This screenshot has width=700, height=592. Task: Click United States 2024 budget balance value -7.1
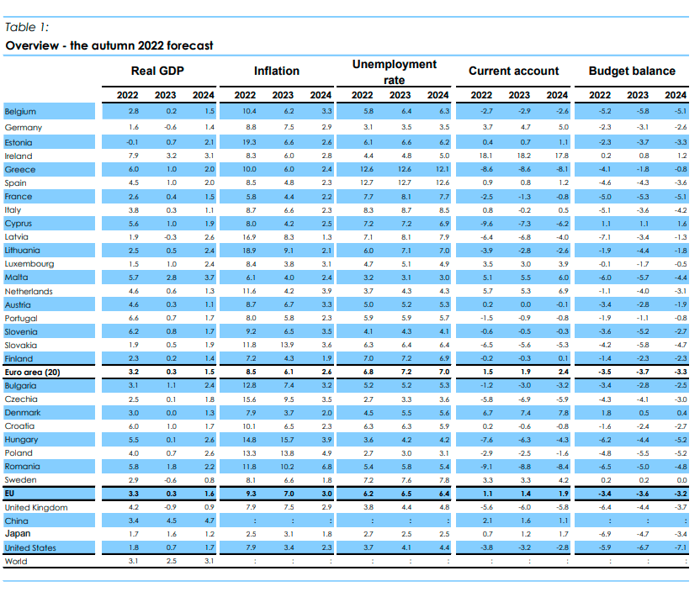(680, 548)
